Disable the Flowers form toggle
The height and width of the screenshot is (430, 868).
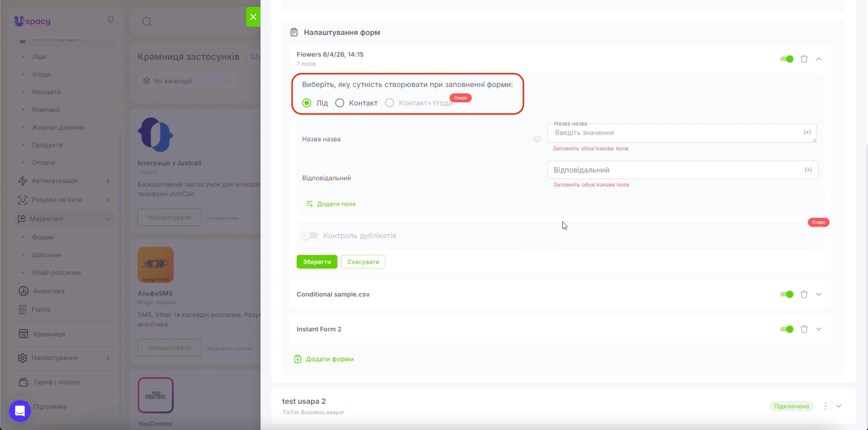tap(787, 59)
